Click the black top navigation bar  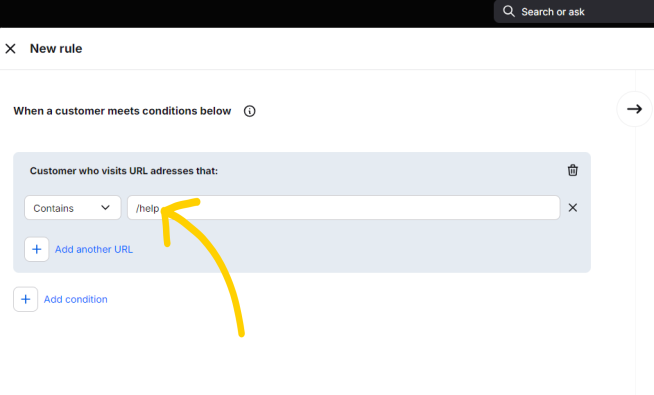coord(246,13)
